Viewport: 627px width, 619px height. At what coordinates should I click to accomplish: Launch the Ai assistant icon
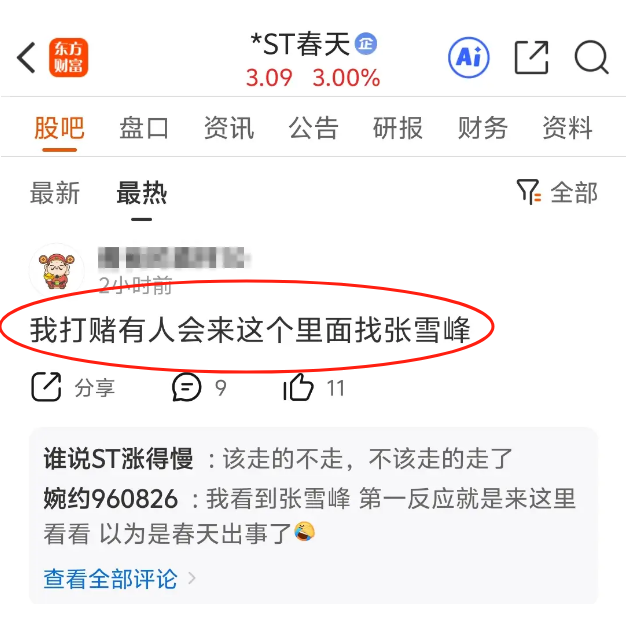(x=469, y=57)
